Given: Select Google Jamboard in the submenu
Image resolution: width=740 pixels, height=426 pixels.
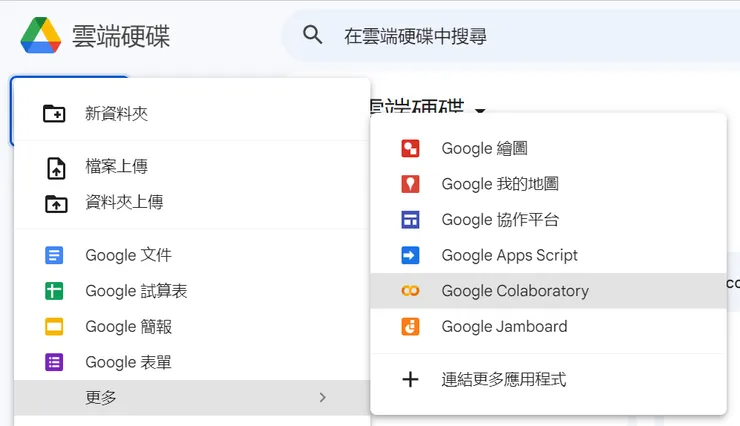Looking at the screenshot, I should (548, 326).
